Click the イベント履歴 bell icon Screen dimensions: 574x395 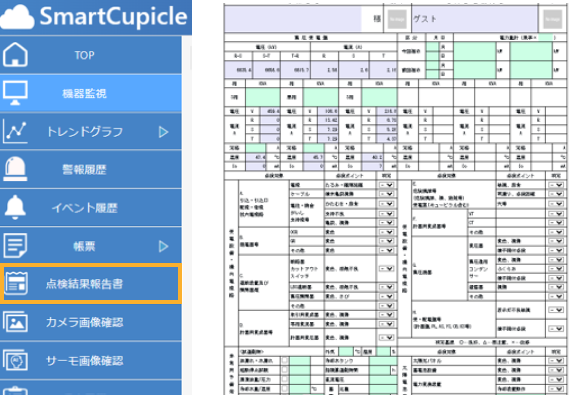point(15,208)
